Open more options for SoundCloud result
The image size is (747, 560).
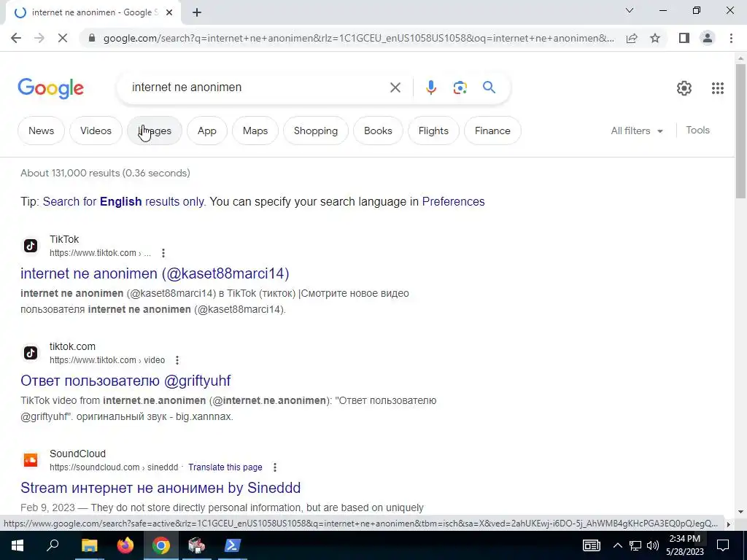tap(275, 467)
